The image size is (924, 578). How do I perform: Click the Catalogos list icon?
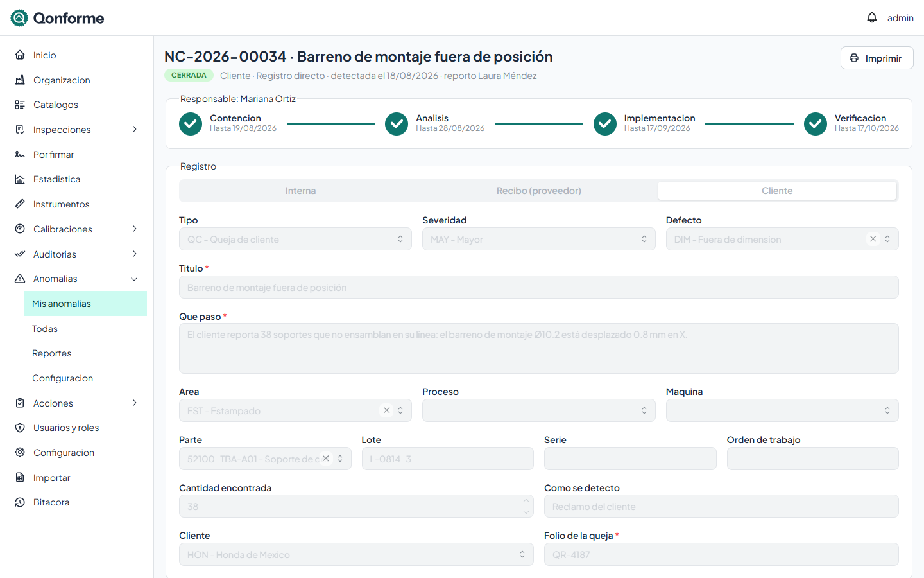pos(20,105)
